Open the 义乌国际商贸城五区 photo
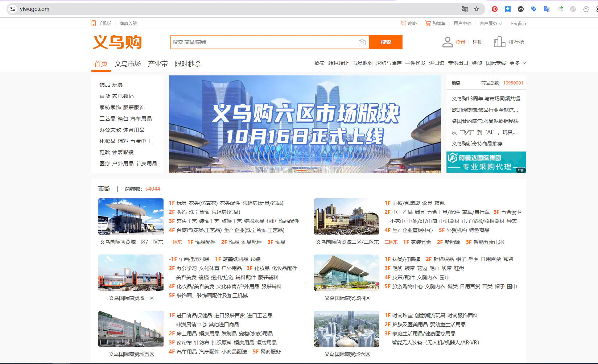 (131, 329)
